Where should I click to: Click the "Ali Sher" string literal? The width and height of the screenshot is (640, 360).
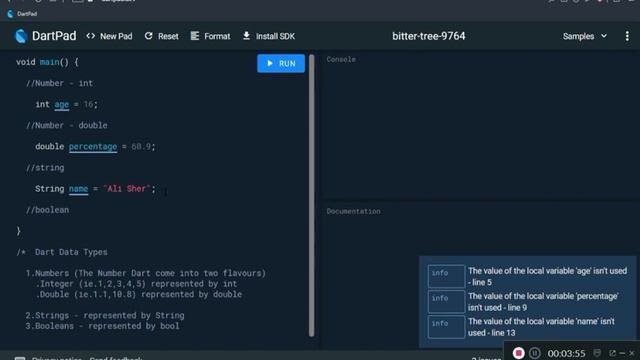pos(126,189)
